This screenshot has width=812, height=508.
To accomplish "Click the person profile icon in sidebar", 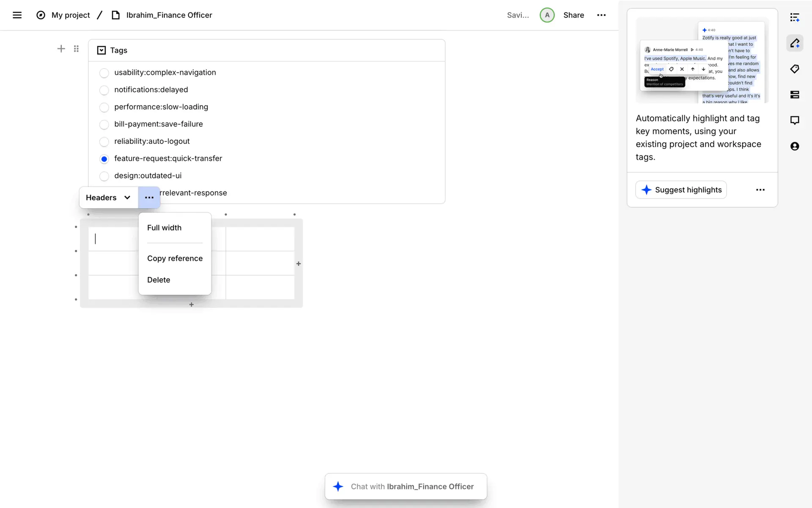I will (795, 146).
